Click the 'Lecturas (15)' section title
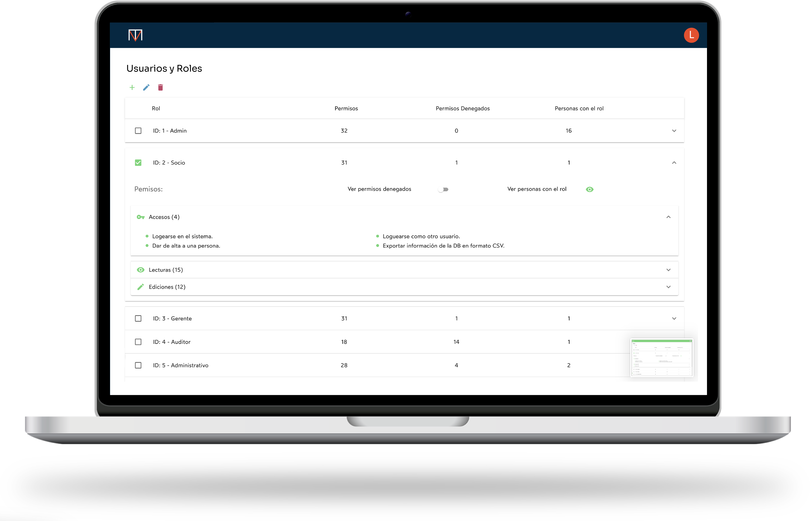Image resolution: width=812 pixels, height=521 pixels. pyautogui.click(x=166, y=270)
